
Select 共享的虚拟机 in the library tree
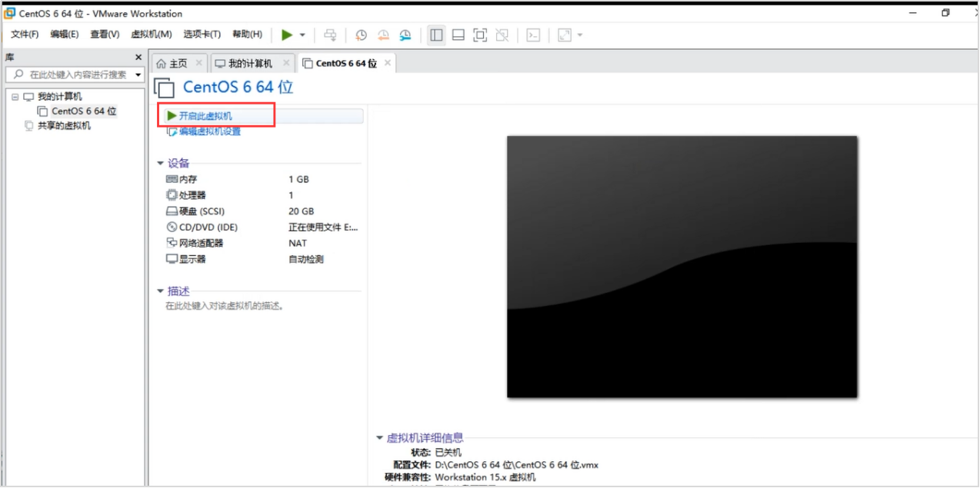click(64, 125)
